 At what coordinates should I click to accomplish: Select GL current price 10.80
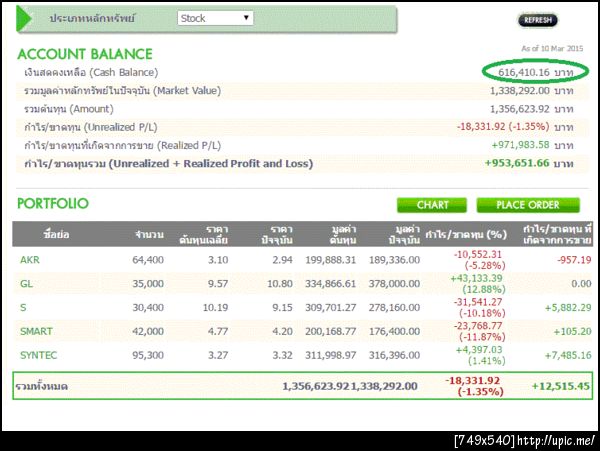(280, 283)
